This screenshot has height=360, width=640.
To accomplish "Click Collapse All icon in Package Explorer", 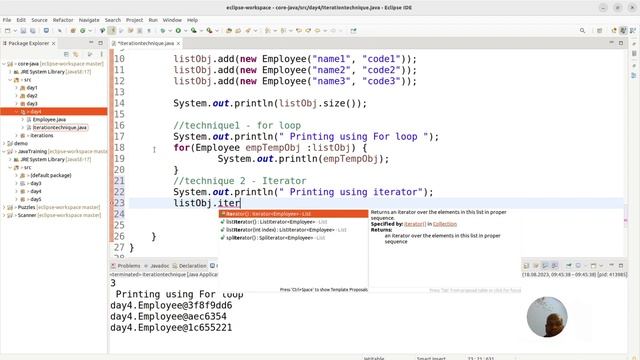I will pos(66,54).
